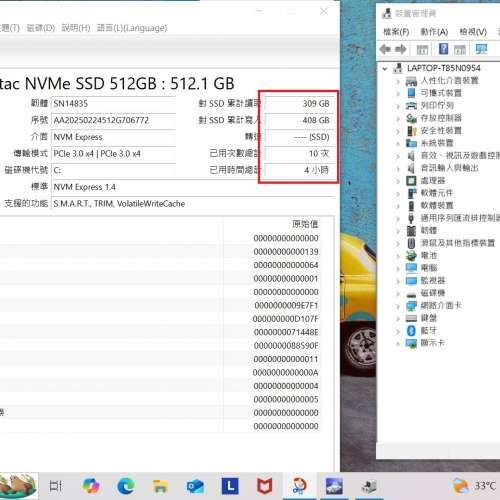Screen dimensions: 500x500
Task: Open Help via the blue question-mark toolbar icon
Action: 443,49
